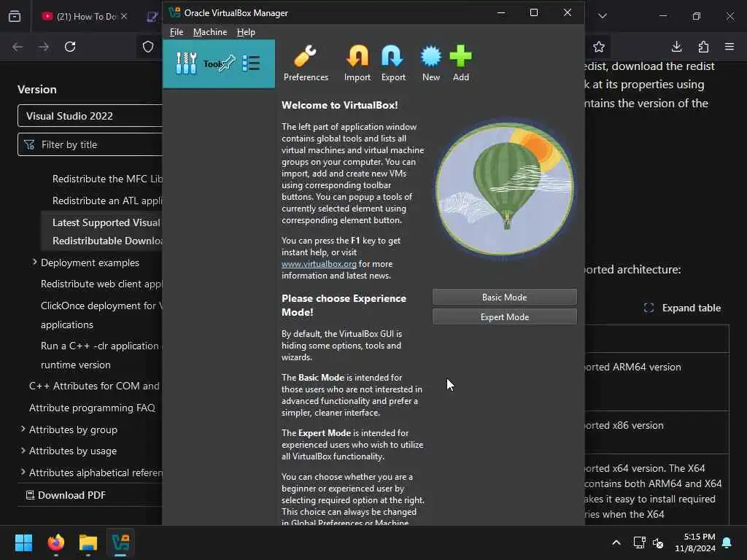This screenshot has height=560, width=747.
Task: Click the Import appliance icon
Action: 357,63
